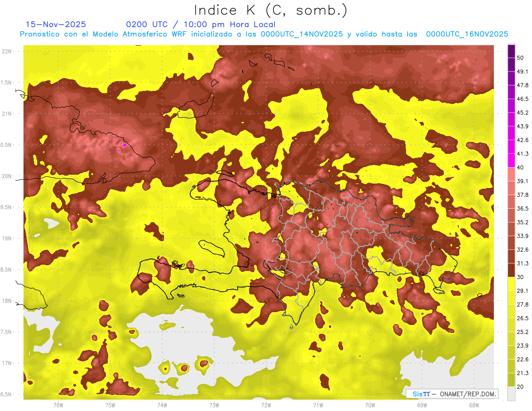Select the legend band between 20 and 21.3
532x411 pixels.
click(511, 380)
